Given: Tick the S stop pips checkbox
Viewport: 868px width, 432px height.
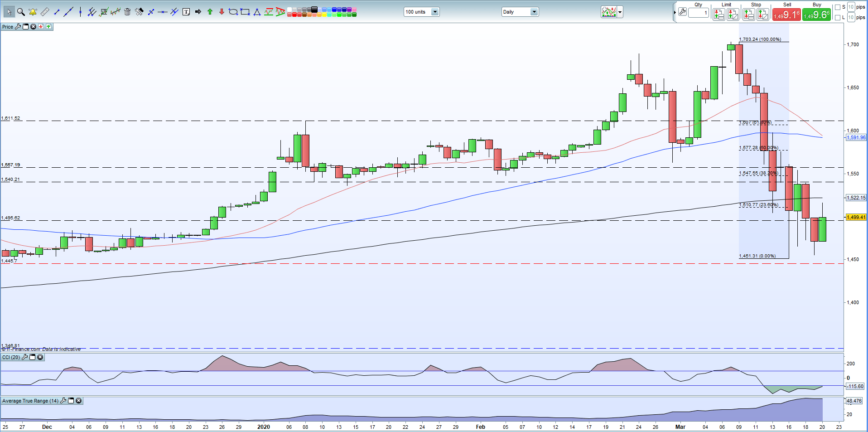Looking at the screenshot, I should coord(837,7).
